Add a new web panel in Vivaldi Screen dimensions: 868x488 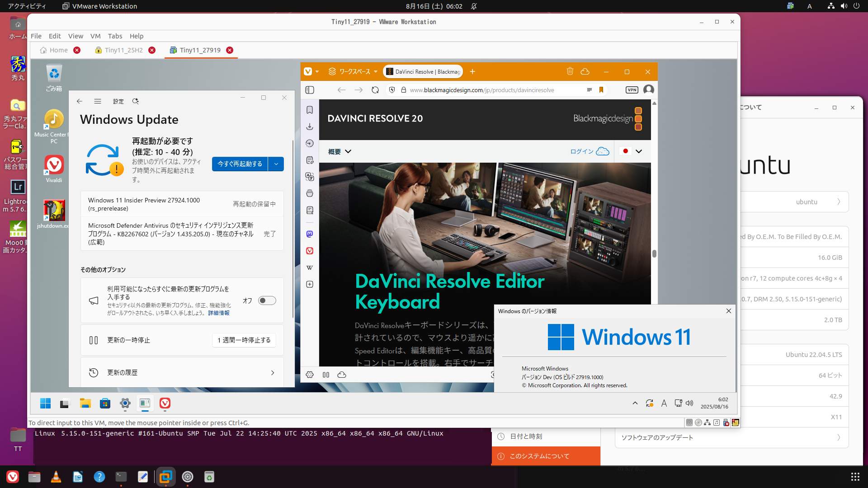click(x=310, y=284)
